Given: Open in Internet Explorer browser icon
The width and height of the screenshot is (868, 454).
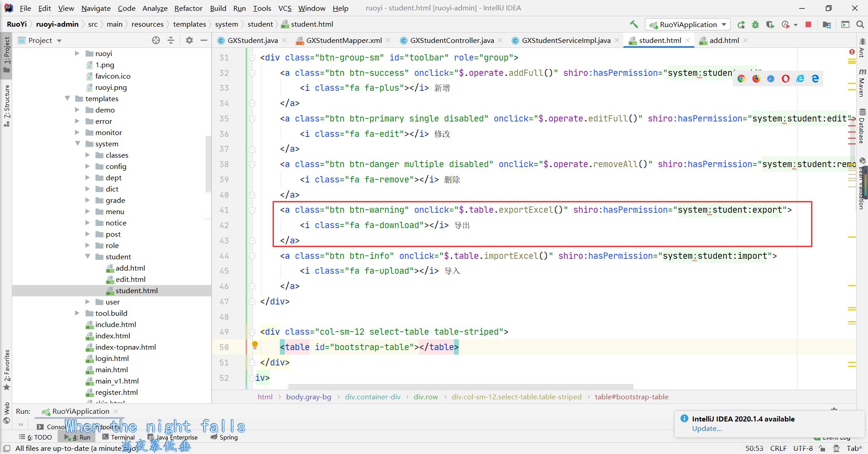Looking at the screenshot, I should [800, 79].
